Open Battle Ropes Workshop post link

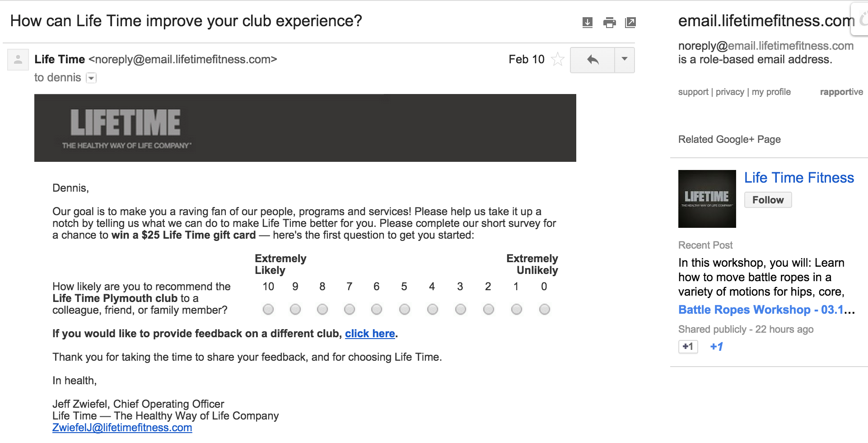[766, 310]
